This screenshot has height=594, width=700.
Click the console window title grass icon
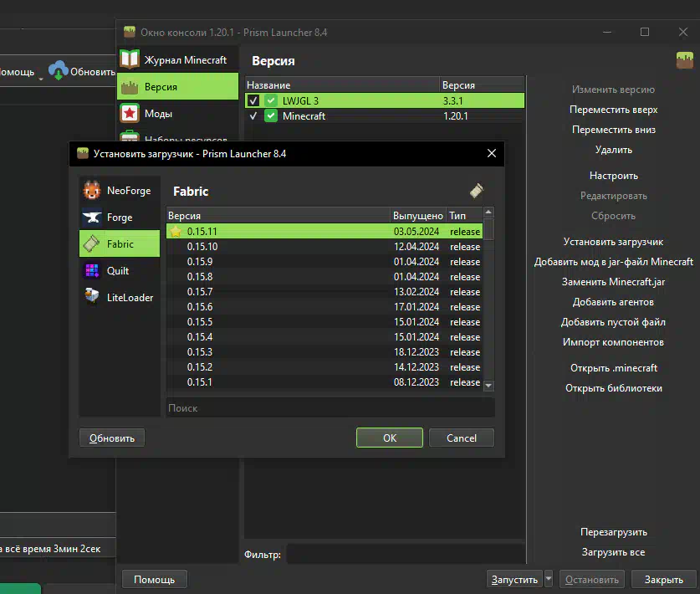[x=130, y=32]
